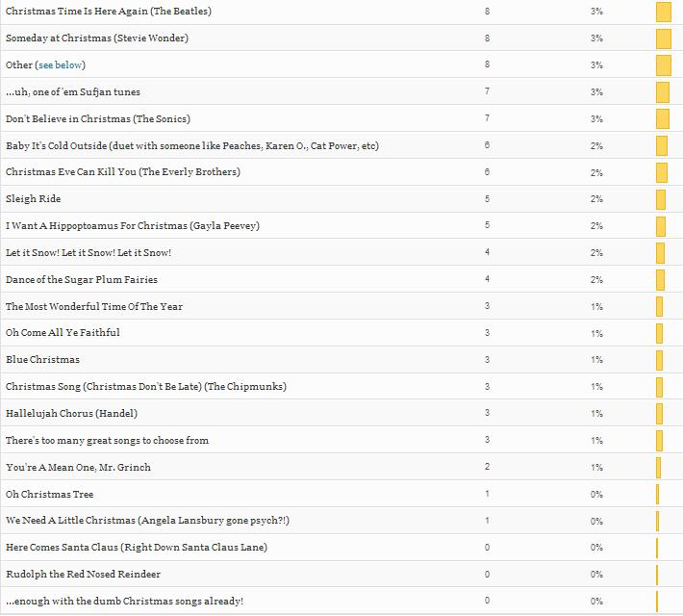Click the percentage for Baby It's Cold Outside
683x616 pixels.
coord(596,145)
